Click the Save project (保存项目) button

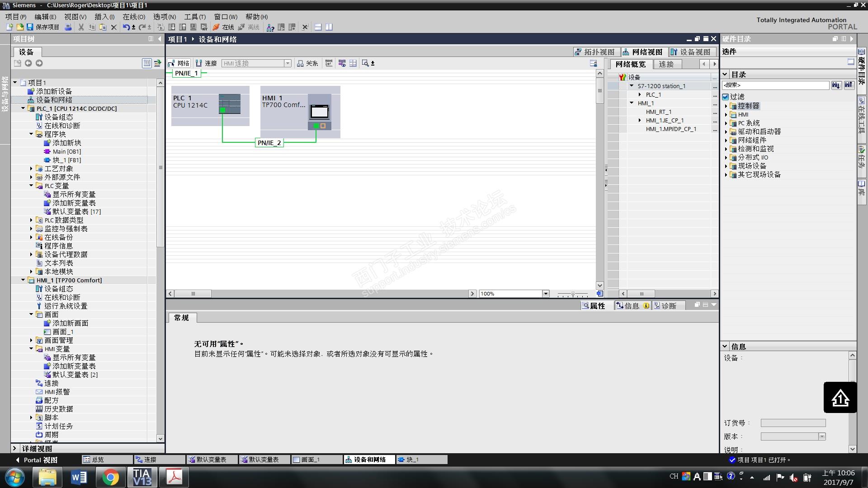point(43,27)
